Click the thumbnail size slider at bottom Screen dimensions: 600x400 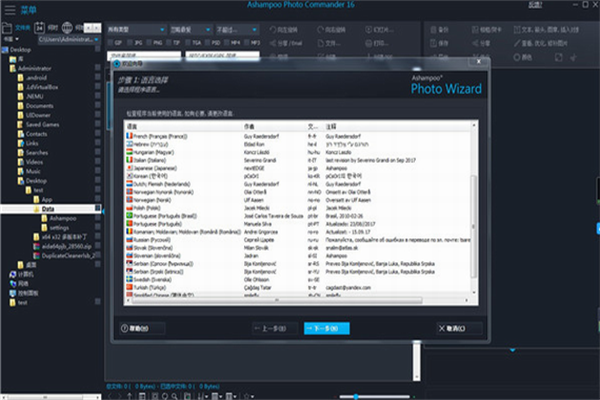pos(374,397)
